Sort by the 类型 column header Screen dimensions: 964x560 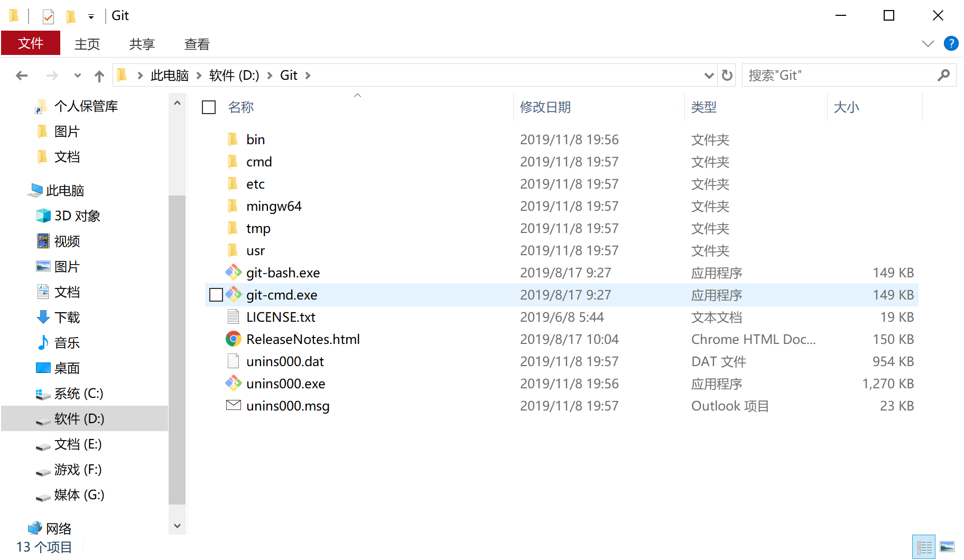[x=704, y=107]
